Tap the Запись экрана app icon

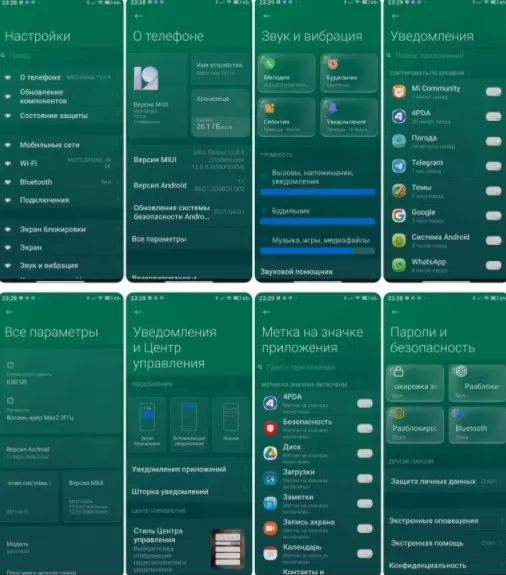coord(270,528)
